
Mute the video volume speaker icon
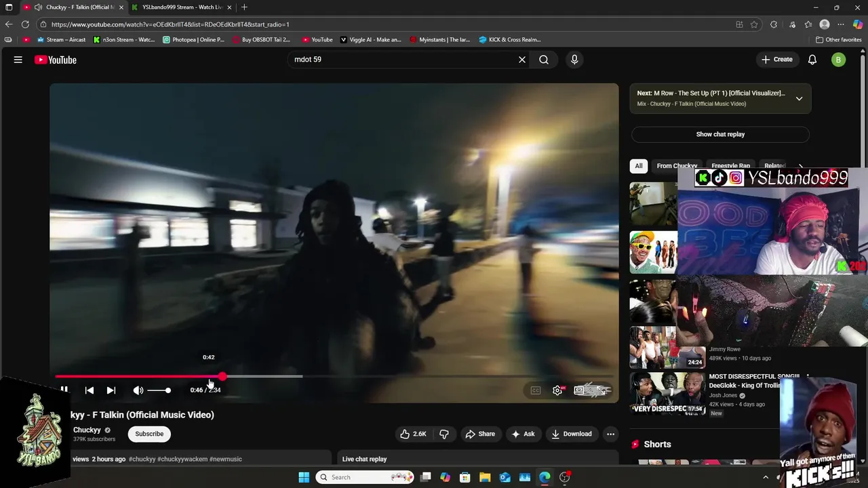(138, 390)
